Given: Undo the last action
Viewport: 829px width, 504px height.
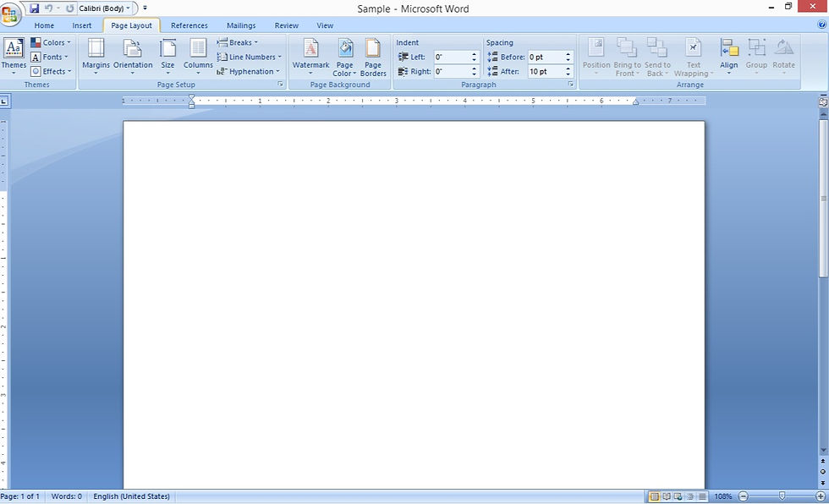Looking at the screenshot, I should click(48, 8).
